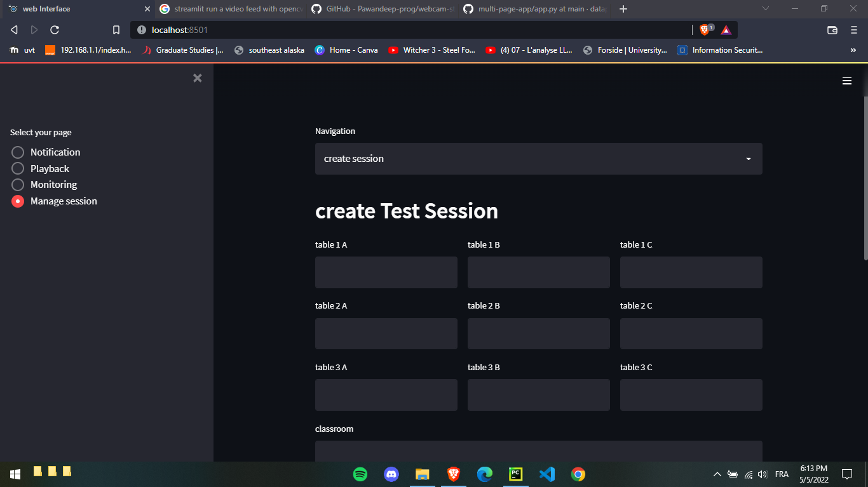Click the table 3 C input field
The image size is (868, 487).
tap(691, 395)
